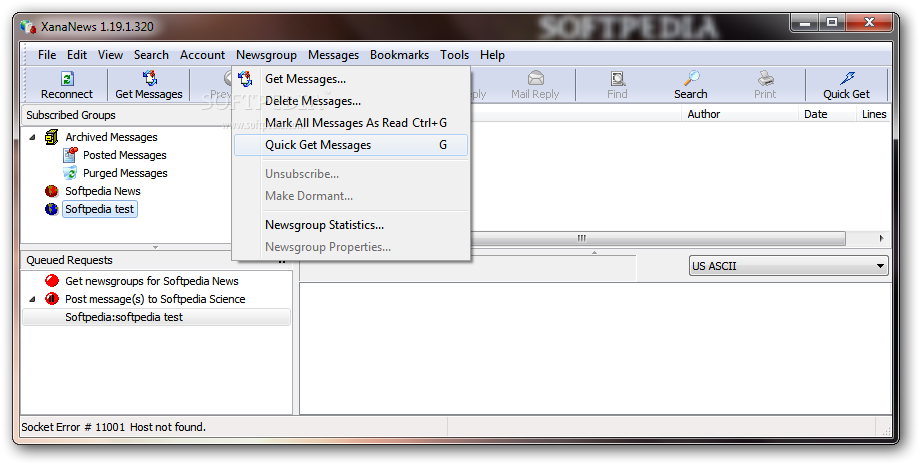Collapse the Post message(s) to Softpedia Science node
The height and width of the screenshot is (465, 920).
pos(32,299)
